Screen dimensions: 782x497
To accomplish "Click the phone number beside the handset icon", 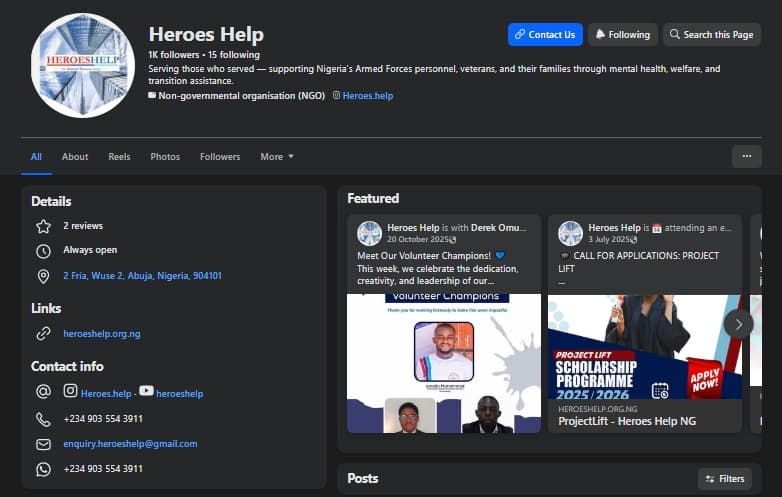I will [103, 419].
